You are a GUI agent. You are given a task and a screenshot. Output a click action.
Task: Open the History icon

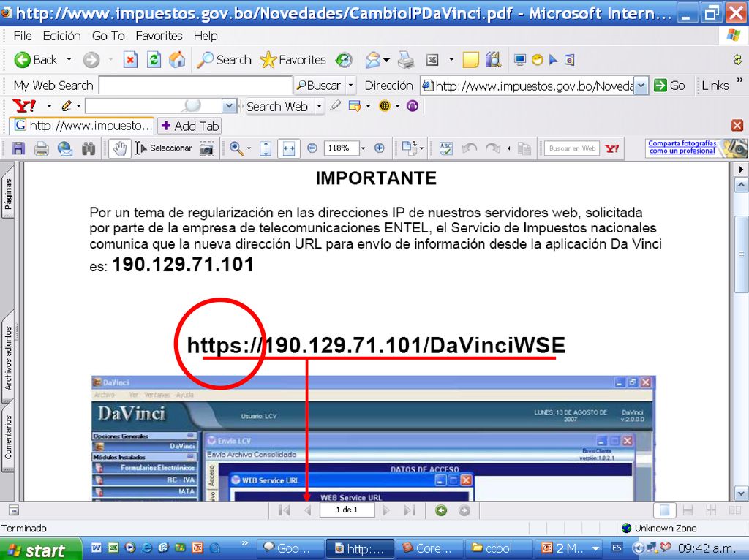(344, 60)
